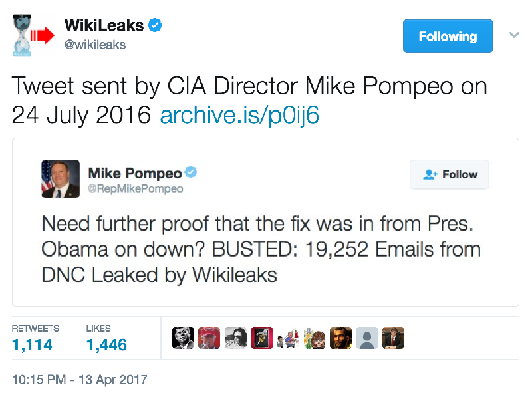This screenshot has width=532, height=395.
Task: Open the @RepMikePompeo handle
Action: click(x=136, y=189)
